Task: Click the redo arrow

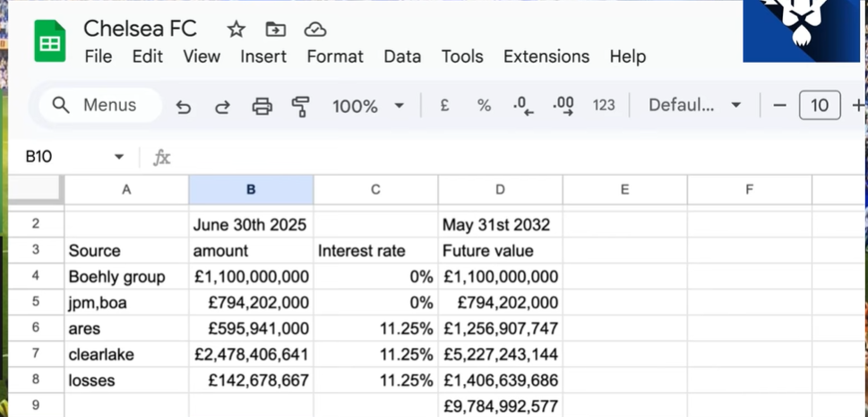Action: click(222, 106)
